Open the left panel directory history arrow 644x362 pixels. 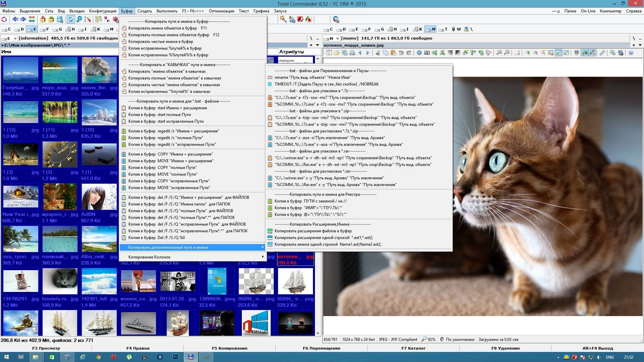tap(317, 45)
